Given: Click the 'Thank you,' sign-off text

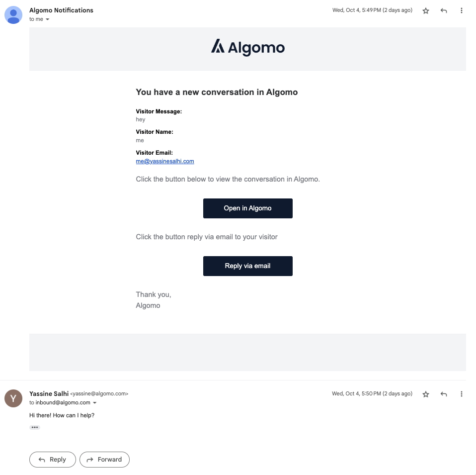Looking at the screenshot, I should tap(154, 295).
